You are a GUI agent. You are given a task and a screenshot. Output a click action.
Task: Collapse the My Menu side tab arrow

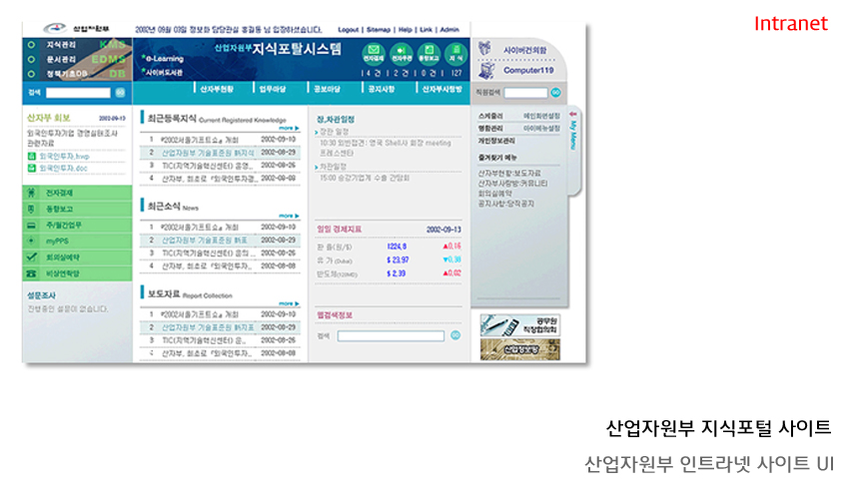(572, 115)
